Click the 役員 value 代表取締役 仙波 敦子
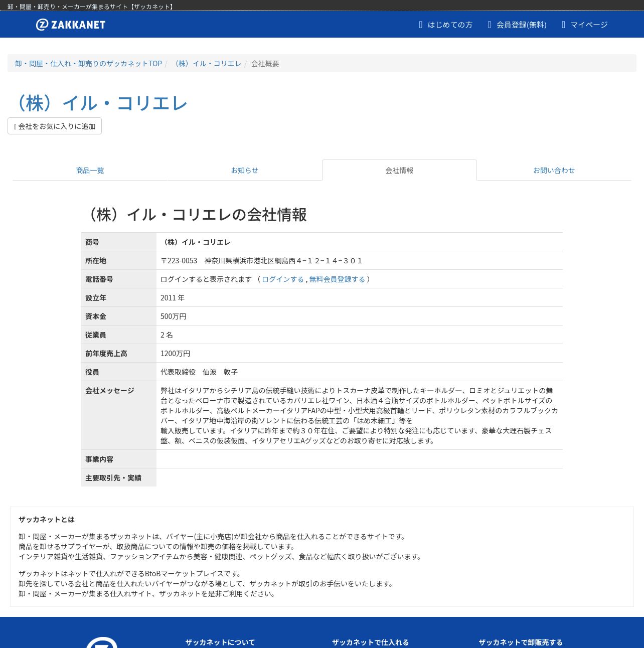Screen dimensions: 644x648 (199, 372)
